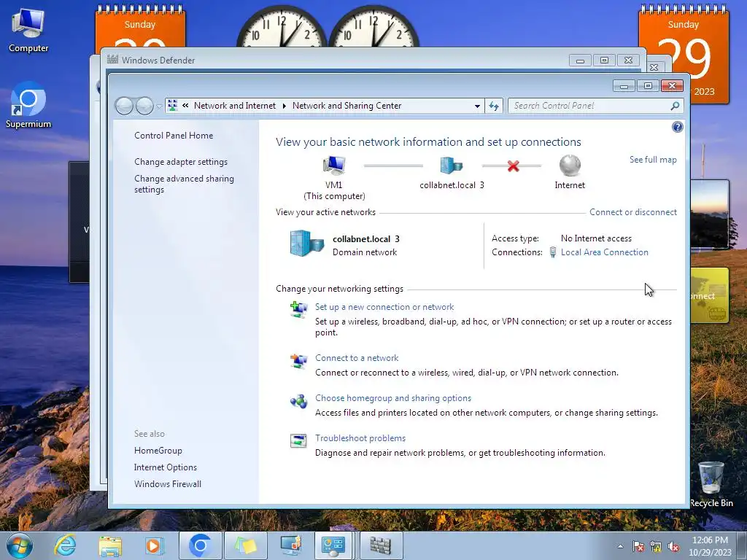Click the Internet globe icon

tap(570, 166)
